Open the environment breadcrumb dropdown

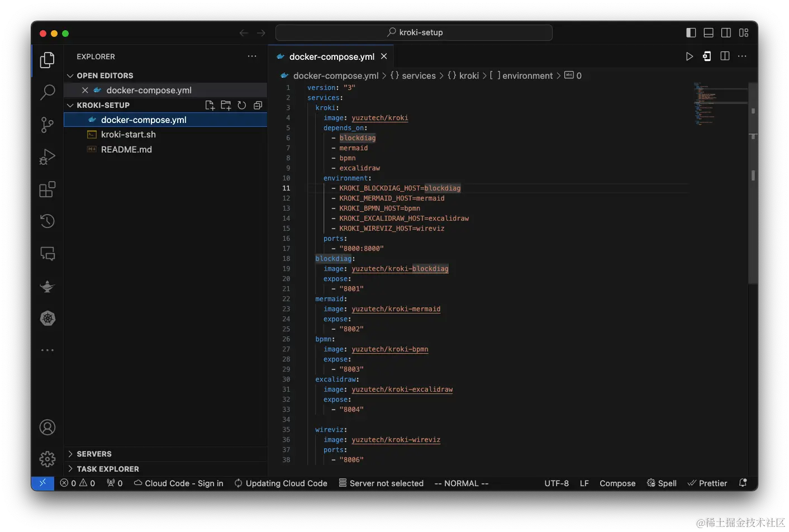(521, 75)
